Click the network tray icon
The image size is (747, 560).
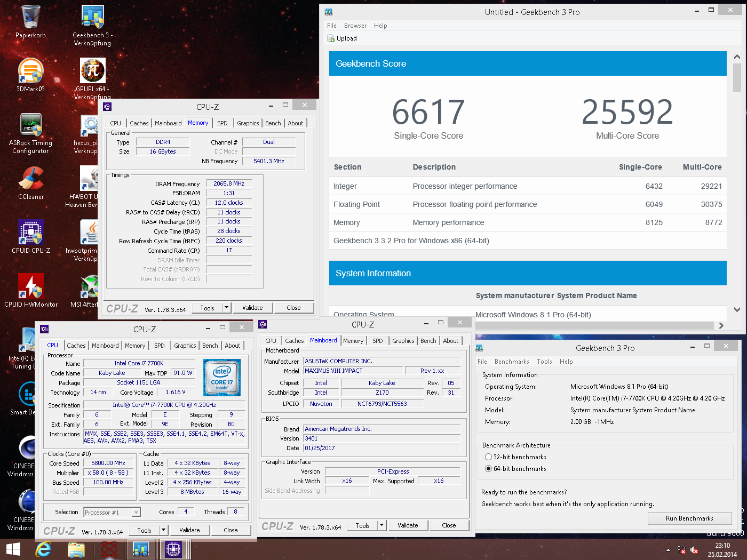coord(681,550)
